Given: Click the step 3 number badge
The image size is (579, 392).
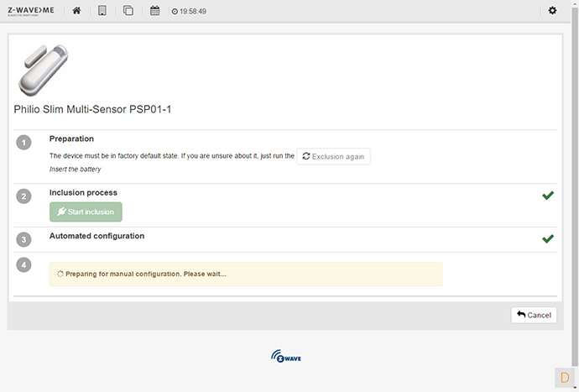Looking at the screenshot, I should [23, 240].
